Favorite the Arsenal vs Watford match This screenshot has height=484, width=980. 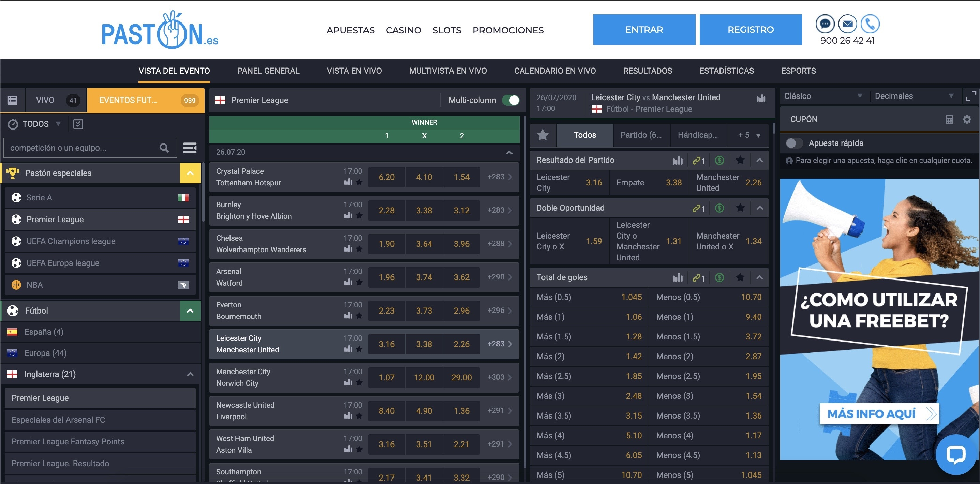tap(359, 283)
